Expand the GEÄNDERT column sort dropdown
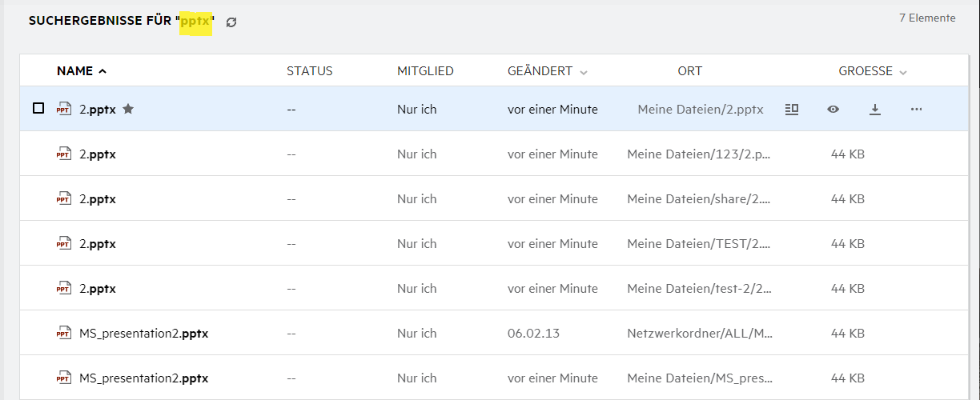Viewport: 980px width, 400px height. [584, 72]
